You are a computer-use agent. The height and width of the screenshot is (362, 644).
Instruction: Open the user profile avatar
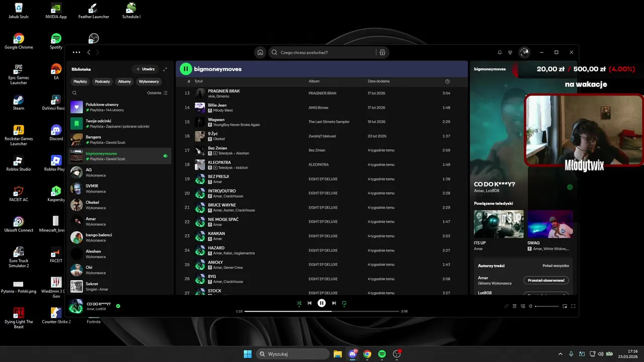[x=524, y=52]
